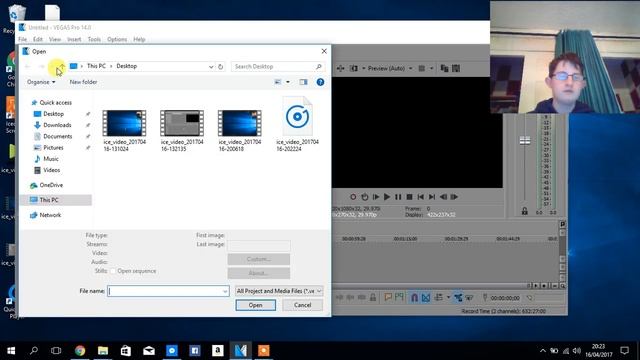
Task: Click the timeline zoom magnifier icon
Action: coord(562,286)
